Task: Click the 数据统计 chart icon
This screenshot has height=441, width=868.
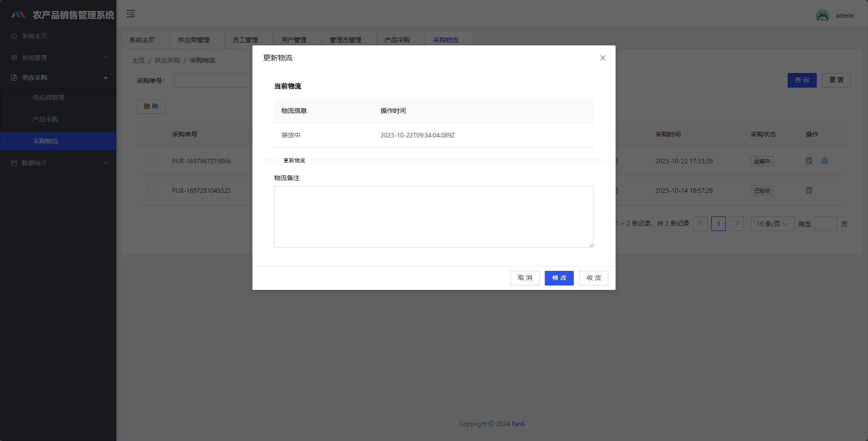Action: pyautogui.click(x=14, y=163)
